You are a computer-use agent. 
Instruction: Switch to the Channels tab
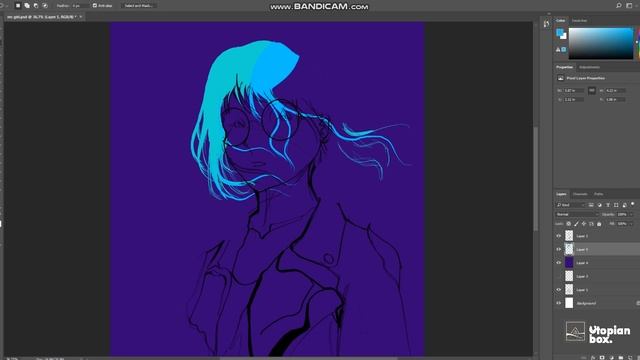(580, 194)
